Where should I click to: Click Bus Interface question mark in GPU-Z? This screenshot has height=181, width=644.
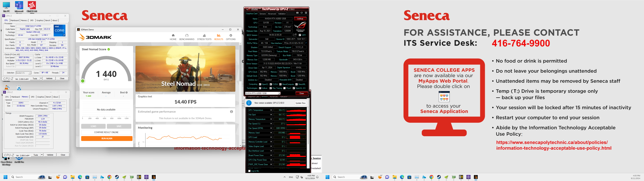306,43
